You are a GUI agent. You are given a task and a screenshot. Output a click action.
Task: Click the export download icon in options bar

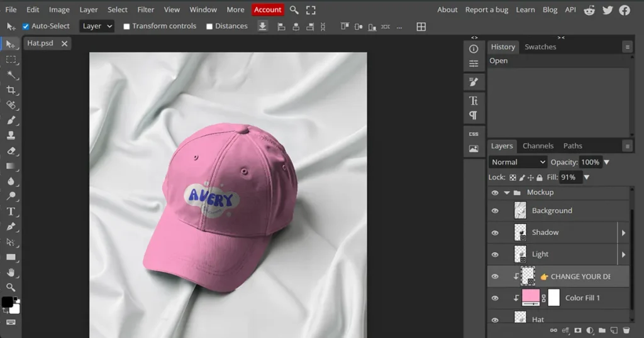coord(262,26)
